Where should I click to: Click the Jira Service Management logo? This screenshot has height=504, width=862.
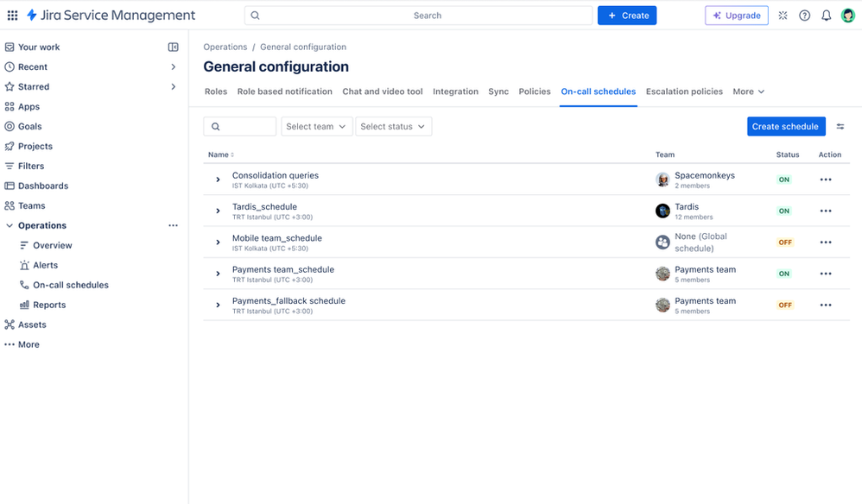(x=111, y=16)
